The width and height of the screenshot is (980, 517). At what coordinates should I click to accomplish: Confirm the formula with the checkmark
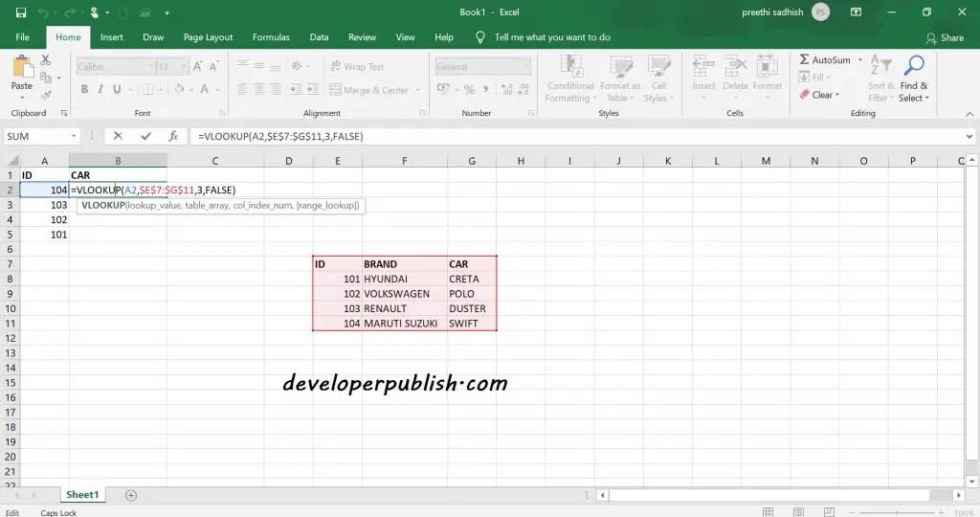(x=145, y=136)
